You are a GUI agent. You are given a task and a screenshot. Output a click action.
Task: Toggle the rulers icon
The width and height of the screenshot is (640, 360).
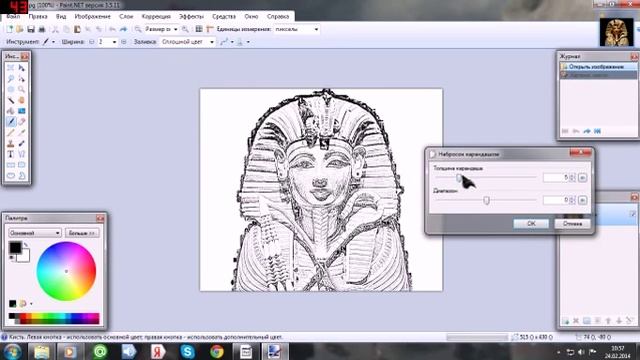click(210, 29)
